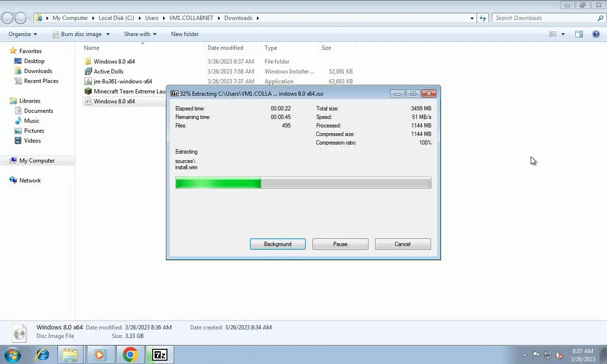
Task: Click Users in address breadcrumb
Action: click(x=152, y=18)
